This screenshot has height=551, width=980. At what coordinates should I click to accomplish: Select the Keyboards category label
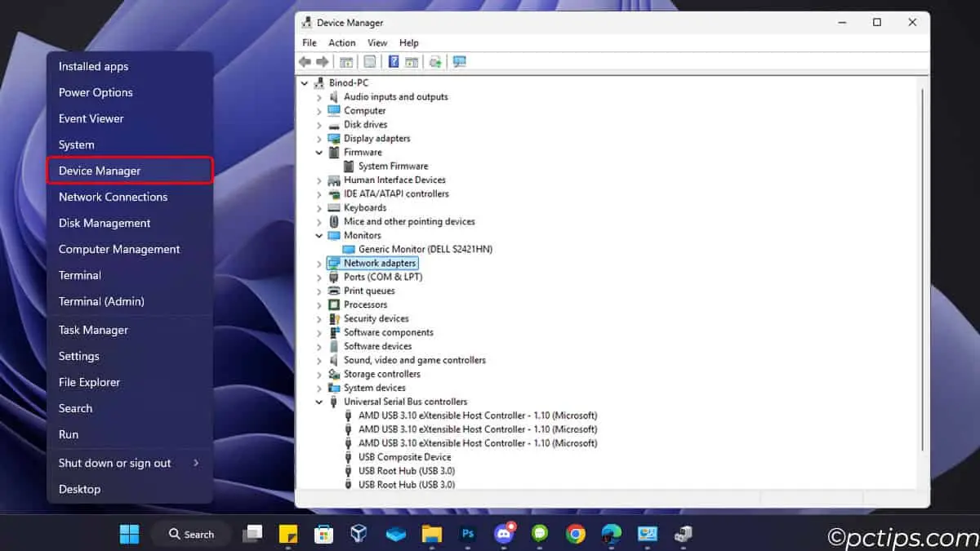(365, 208)
